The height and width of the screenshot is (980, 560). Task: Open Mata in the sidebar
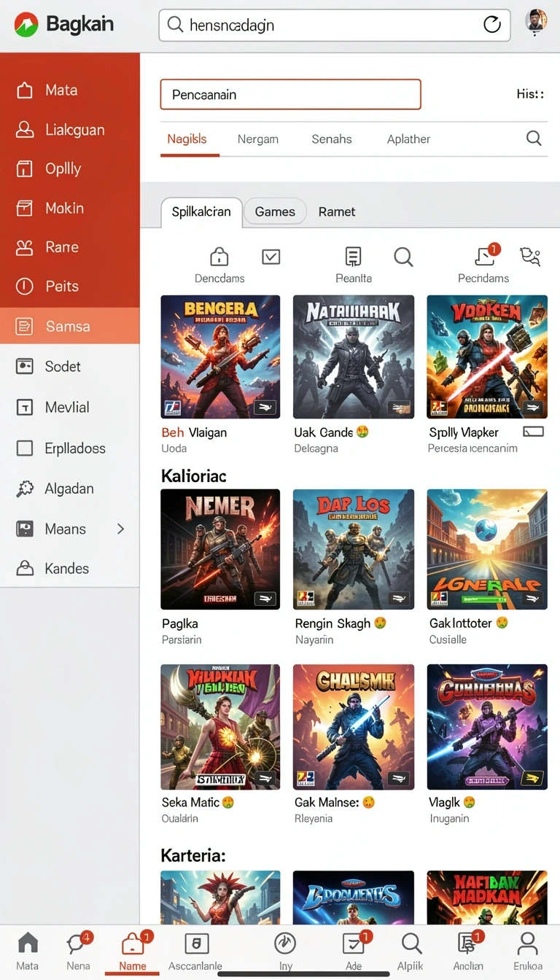(70, 90)
